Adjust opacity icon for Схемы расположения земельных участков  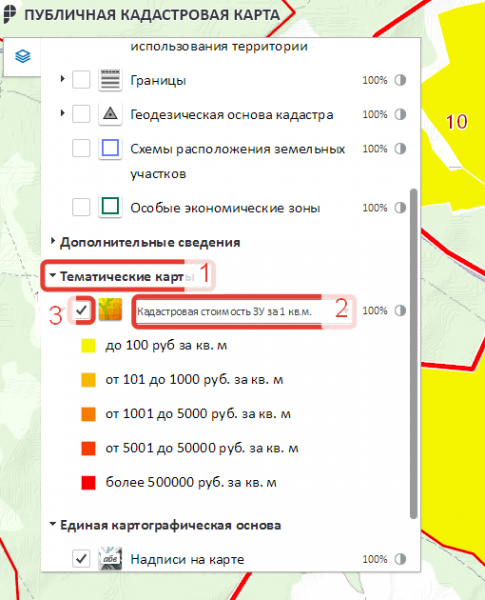(400, 148)
